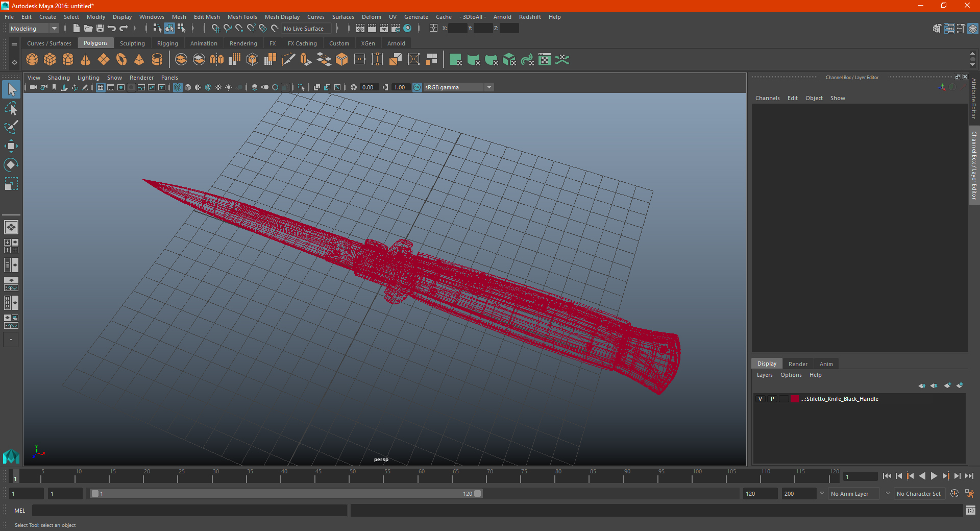Click the Open Scene folder icon
Screen dimensions: 980x531
coord(88,29)
